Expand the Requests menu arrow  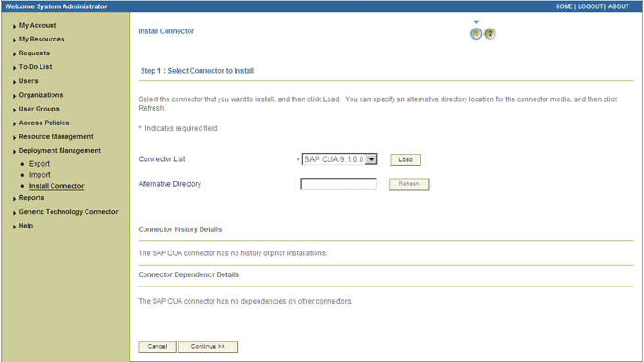(14, 54)
